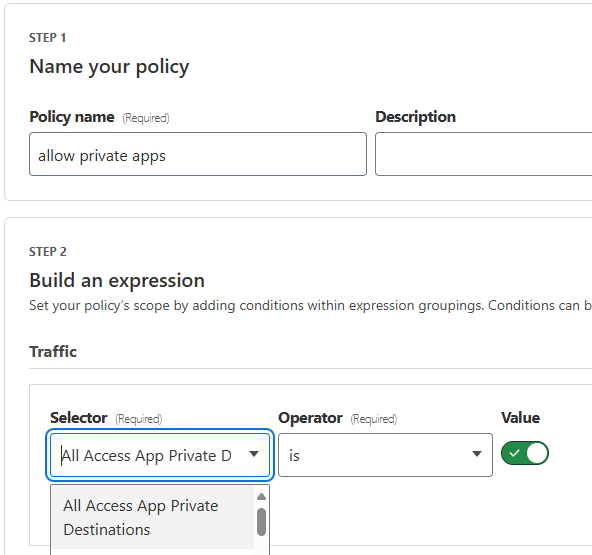
Task: Click the checkmark inside the Value toggle
Action: [514, 453]
